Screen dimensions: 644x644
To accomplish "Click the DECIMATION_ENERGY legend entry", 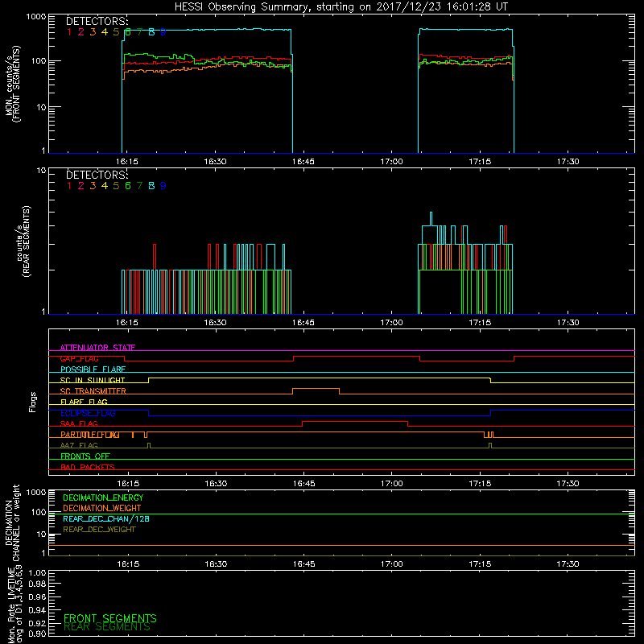I will [x=103, y=497].
